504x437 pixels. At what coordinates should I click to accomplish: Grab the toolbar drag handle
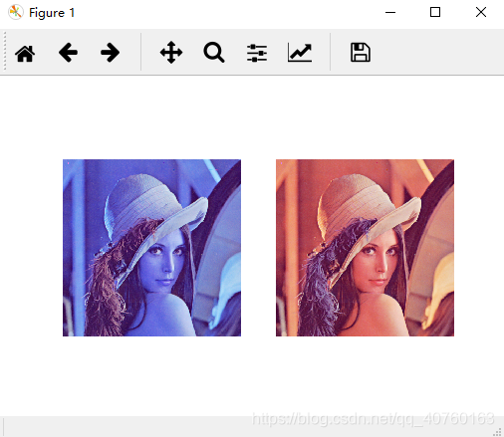pos(5,52)
